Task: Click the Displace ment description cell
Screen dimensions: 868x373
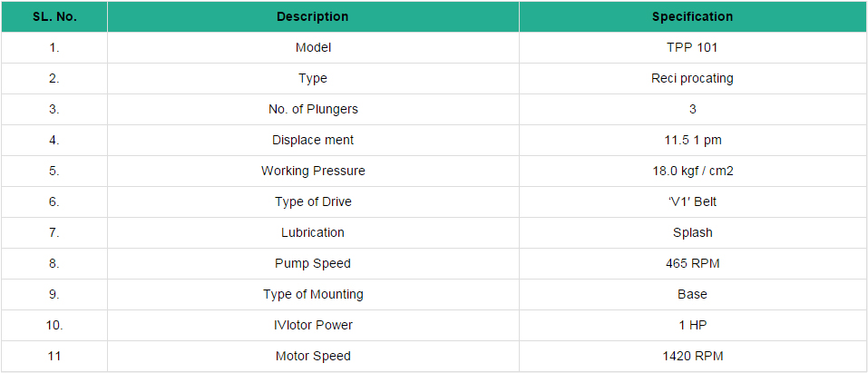Action: pos(312,140)
